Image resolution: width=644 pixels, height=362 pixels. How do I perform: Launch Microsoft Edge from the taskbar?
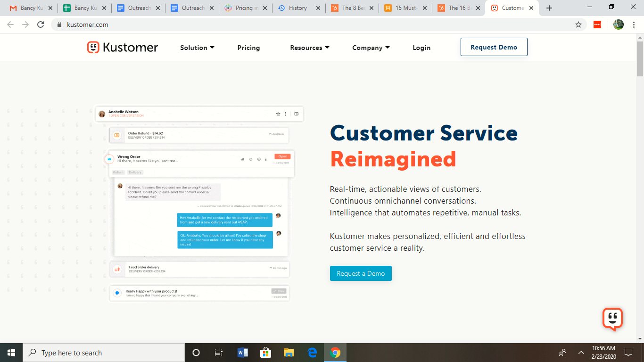tap(312, 353)
